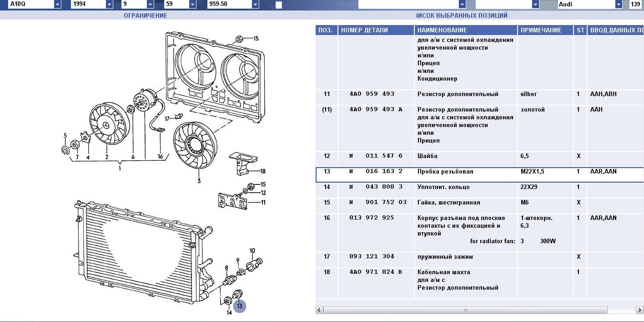Screen dimensions: 644x322
Task: Click the НОМЕР ДЕТАЛИ column header
Action: coord(364,30)
